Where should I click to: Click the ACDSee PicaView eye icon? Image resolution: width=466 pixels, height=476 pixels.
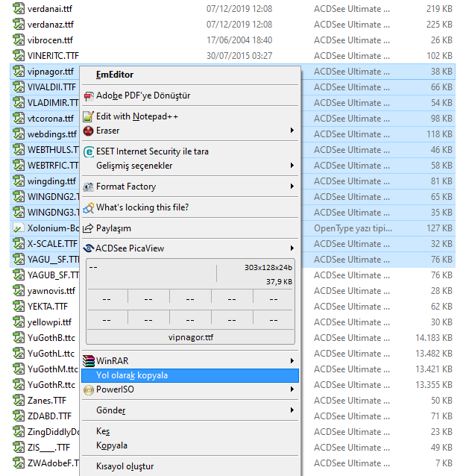click(88, 248)
